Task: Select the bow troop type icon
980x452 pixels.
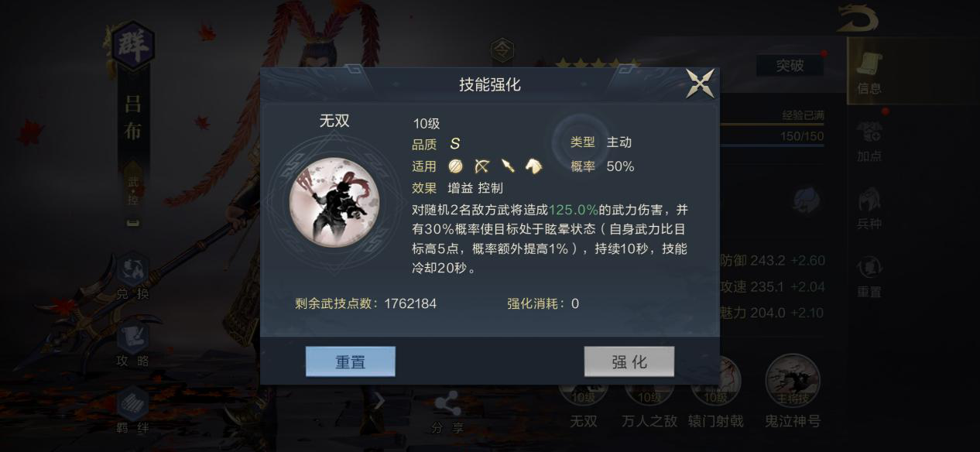Action: coord(482,166)
